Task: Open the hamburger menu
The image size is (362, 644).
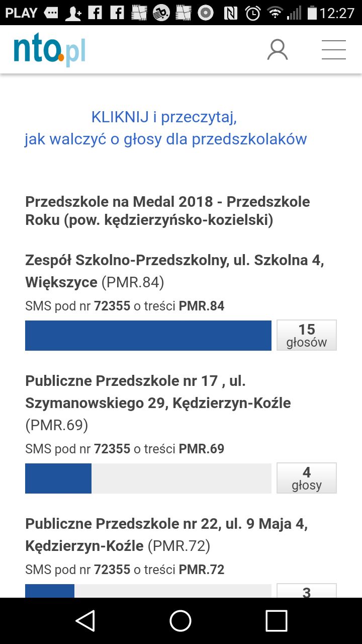Action: point(333,50)
